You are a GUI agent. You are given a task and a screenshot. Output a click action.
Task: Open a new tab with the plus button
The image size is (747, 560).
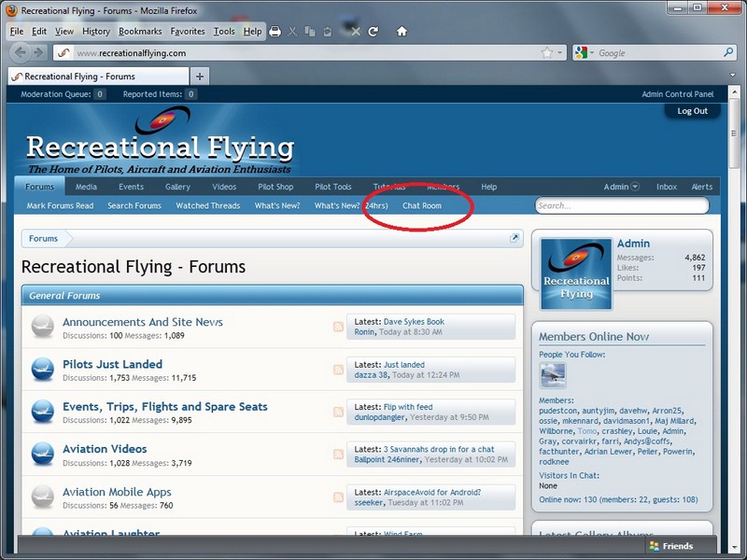tap(200, 77)
